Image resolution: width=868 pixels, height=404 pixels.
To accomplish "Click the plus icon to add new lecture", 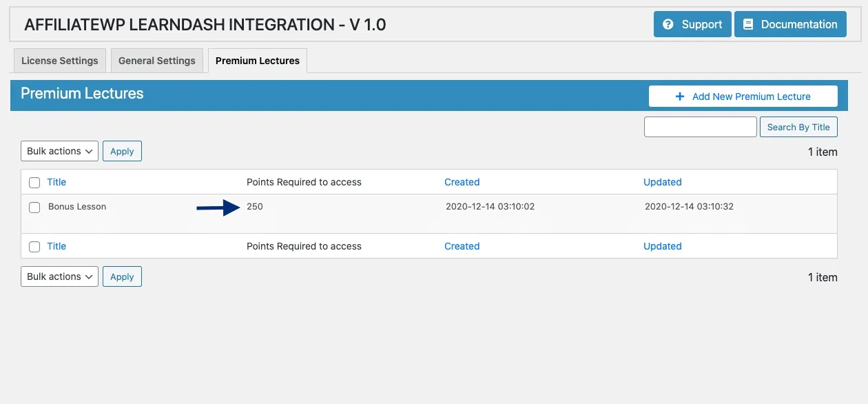I will tap(681, 96).
